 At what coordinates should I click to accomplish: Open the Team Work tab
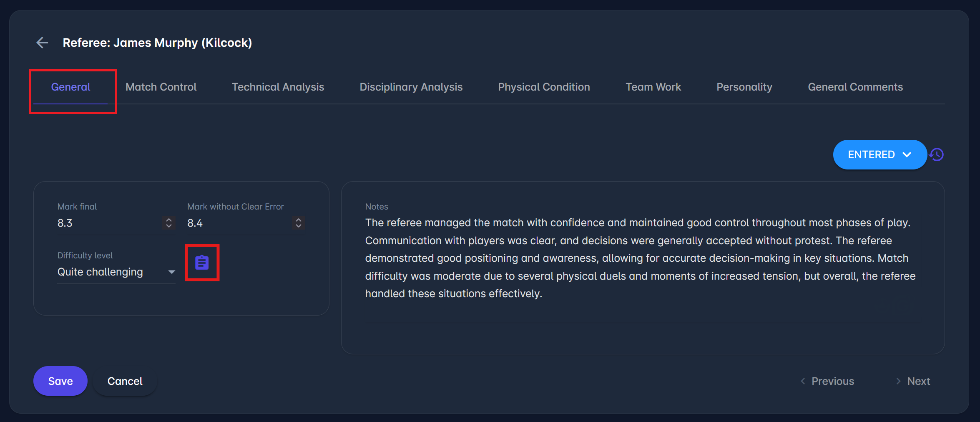(653, 87)
